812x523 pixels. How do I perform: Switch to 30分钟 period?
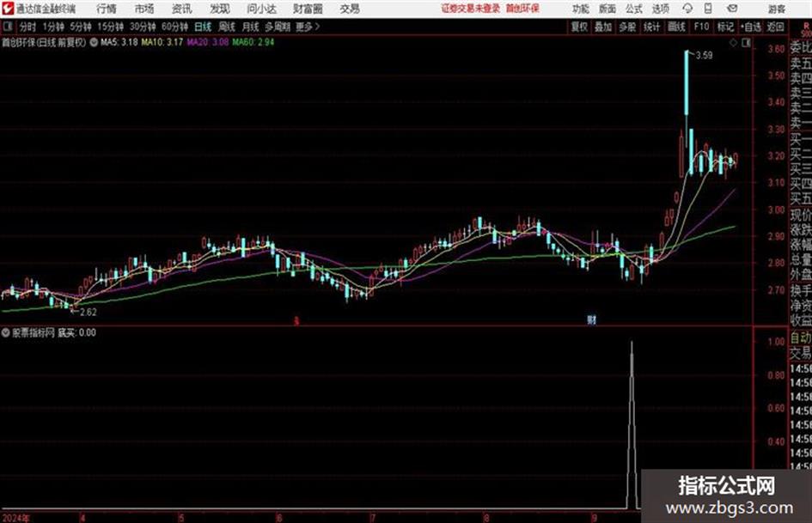tap(143, 27)
